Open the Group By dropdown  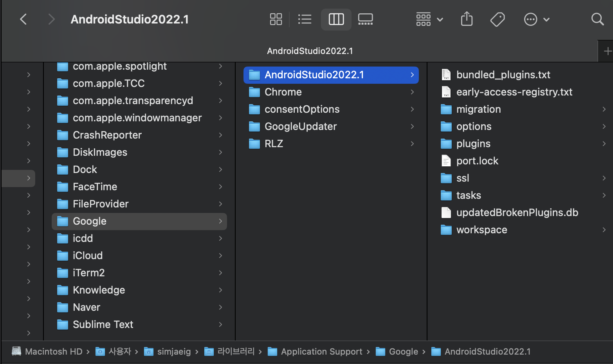click(429, 19)
